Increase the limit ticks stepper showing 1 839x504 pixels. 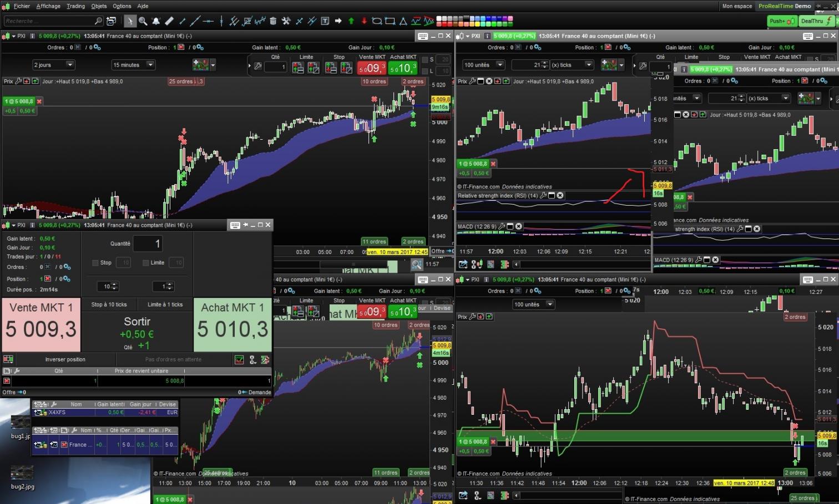[170, 284]
